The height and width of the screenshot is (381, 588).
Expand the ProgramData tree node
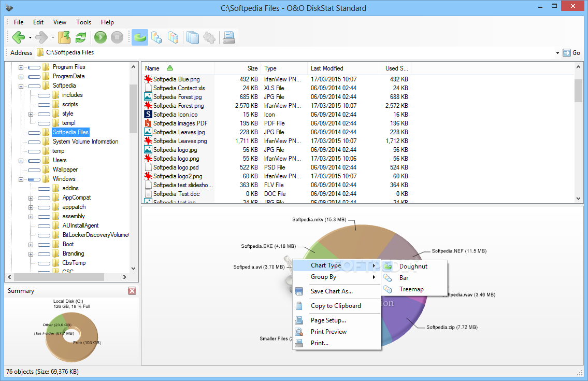[21, 77]
